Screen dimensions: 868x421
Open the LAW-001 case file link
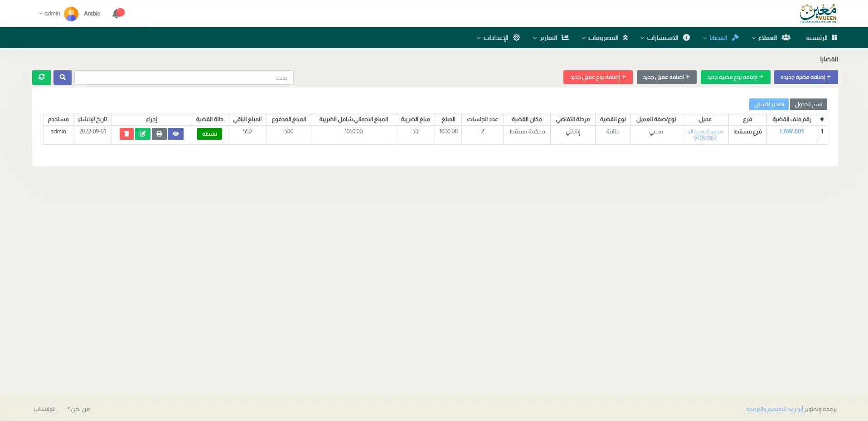[791, 131]
